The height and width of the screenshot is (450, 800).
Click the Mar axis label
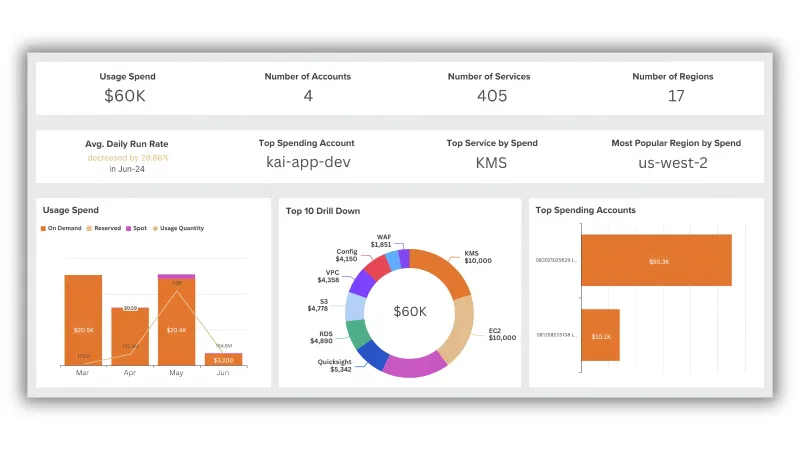(83, 373)
